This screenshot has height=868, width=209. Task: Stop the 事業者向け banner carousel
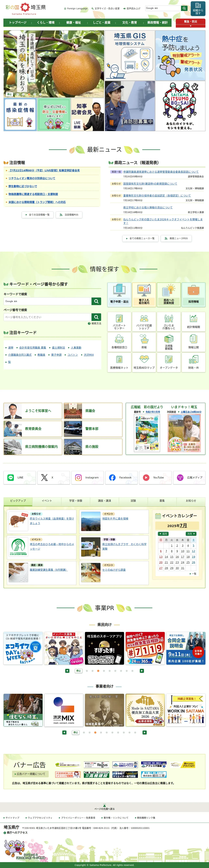tap(76, 733)
